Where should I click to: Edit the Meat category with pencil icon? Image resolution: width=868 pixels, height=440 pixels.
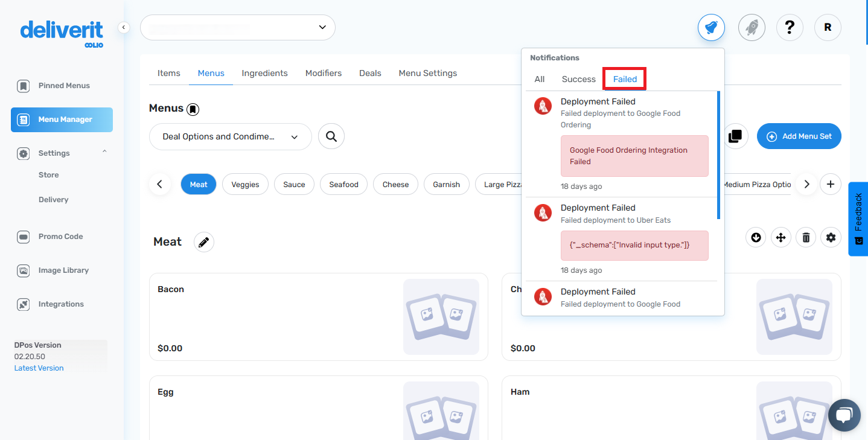click(x=204, y=242)
